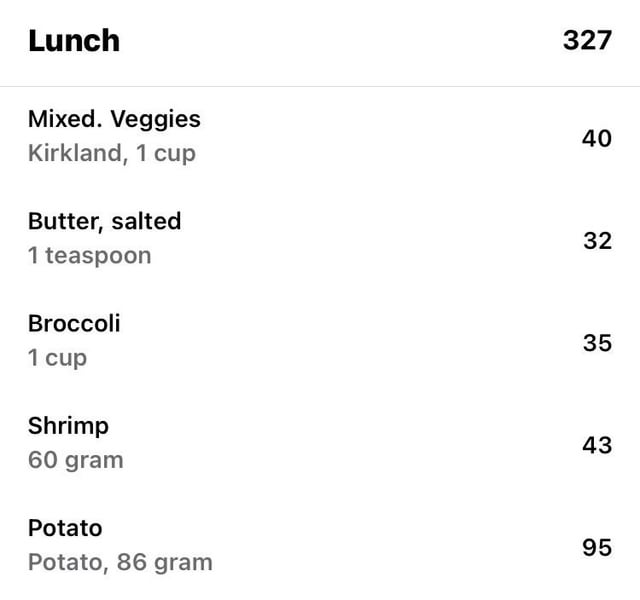Tap the 43 calories value for shrimp
640x600 pixels.
pyautogui.click(x=597, y=445)
